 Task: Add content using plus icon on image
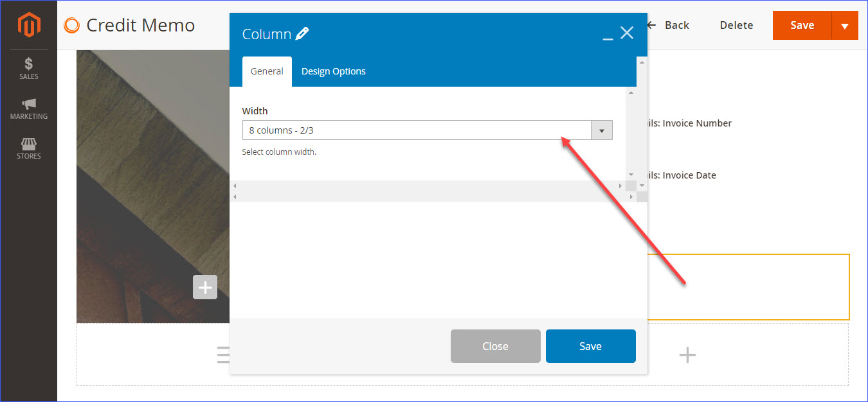[205, 287]
